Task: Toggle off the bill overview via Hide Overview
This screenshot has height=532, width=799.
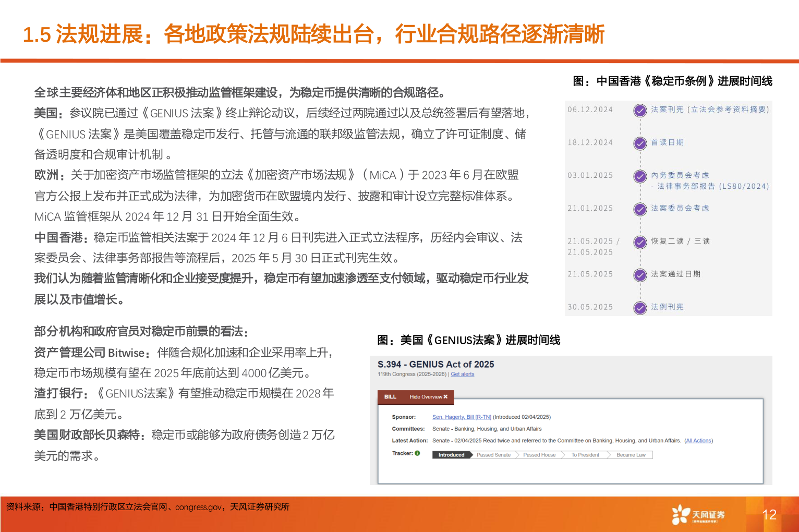Action: (427, 397)
